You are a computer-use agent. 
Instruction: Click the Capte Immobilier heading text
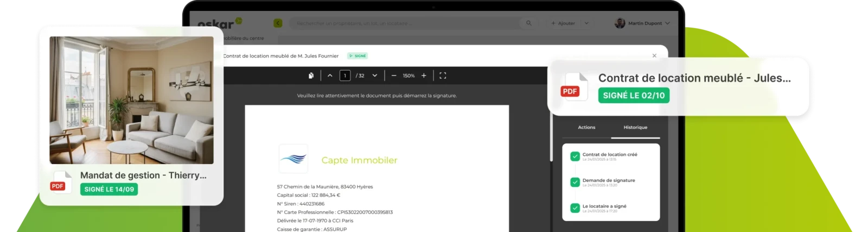359,160
